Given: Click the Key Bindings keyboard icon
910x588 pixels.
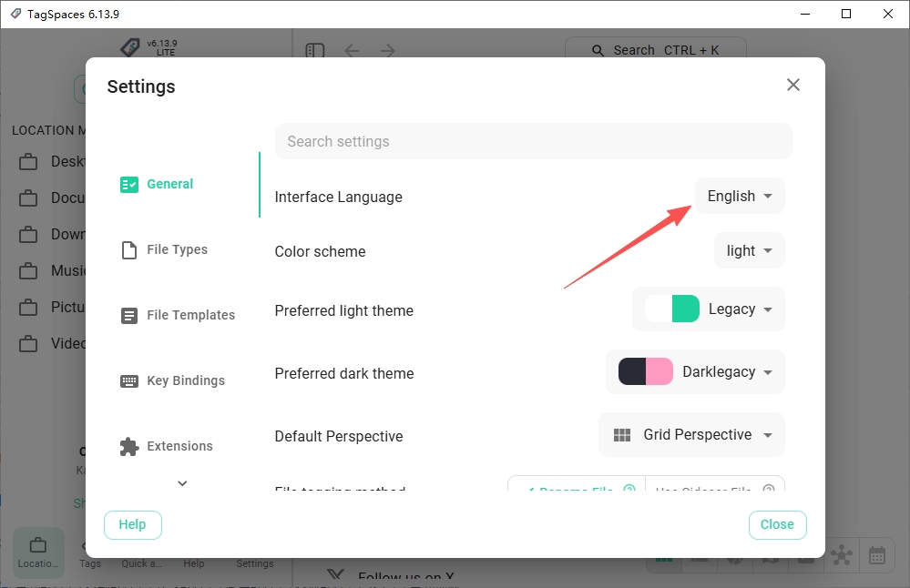Looking at the screenshot, I should [128, 381].
